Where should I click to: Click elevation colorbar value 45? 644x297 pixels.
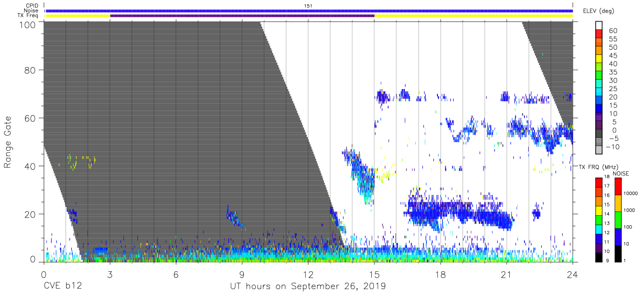(x=613, y=56)
